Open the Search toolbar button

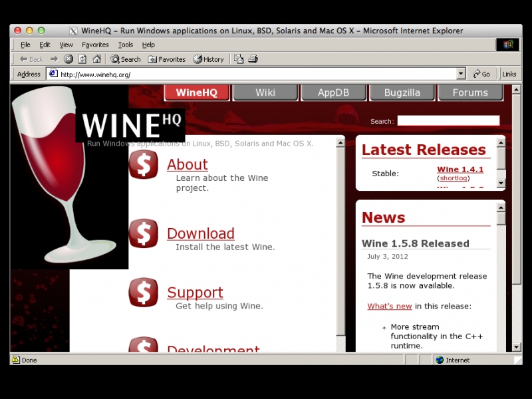pos(126,59)
